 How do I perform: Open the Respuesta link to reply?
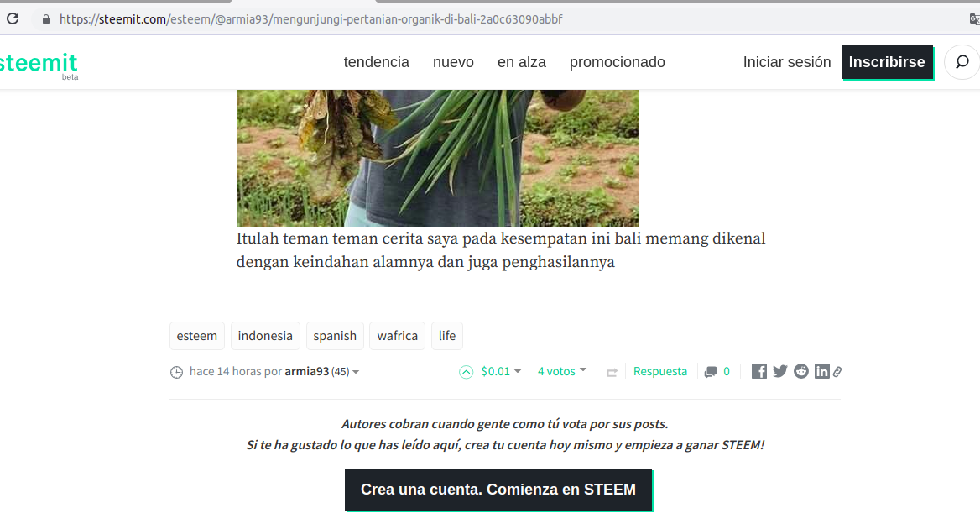pyautogui.click(x=660, y=371)
